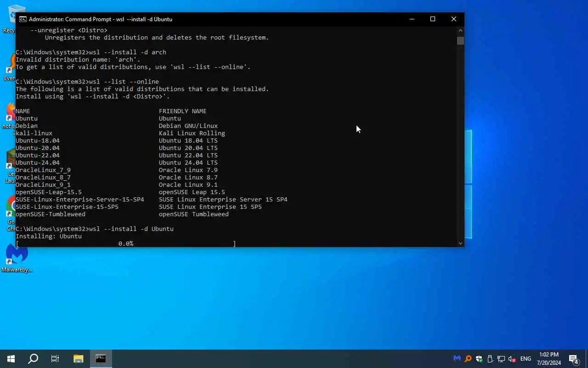Click 'SUSE Linux Enterprise 15 SP5' friendly name
588x368 pixels.
click(210, 207)
